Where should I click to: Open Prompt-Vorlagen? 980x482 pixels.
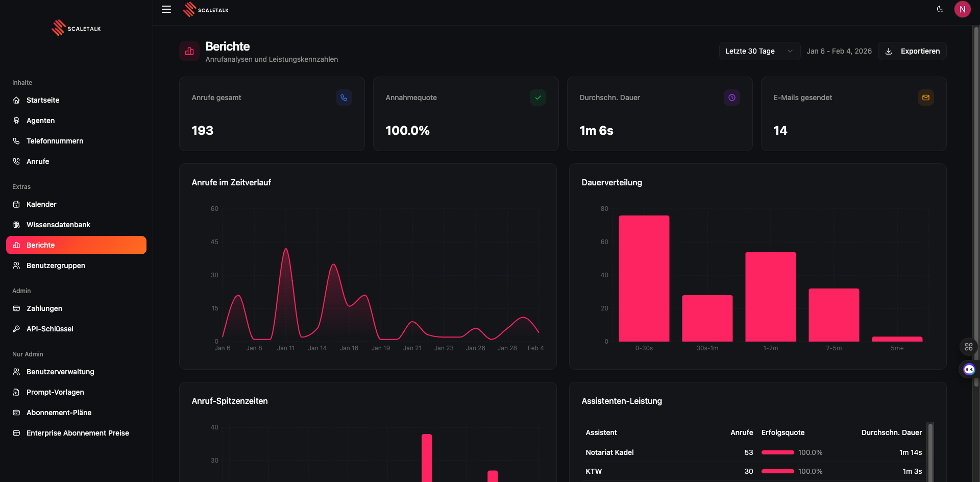[77, 392]
